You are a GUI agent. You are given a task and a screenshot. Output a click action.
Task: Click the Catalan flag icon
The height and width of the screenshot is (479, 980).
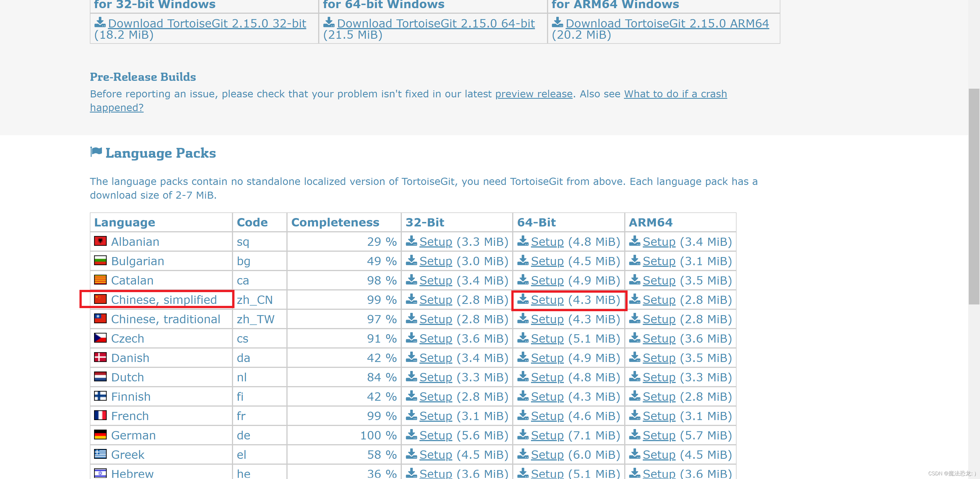tap(101, 280)
